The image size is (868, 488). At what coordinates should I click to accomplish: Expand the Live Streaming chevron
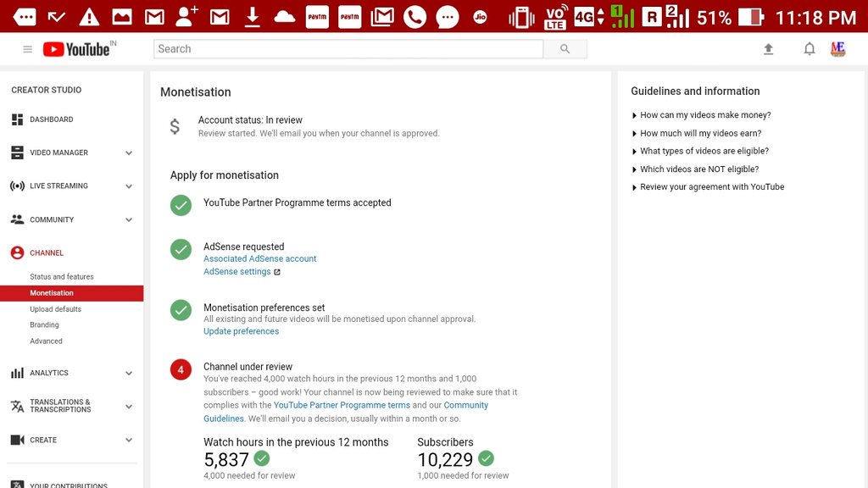point(129,186)
